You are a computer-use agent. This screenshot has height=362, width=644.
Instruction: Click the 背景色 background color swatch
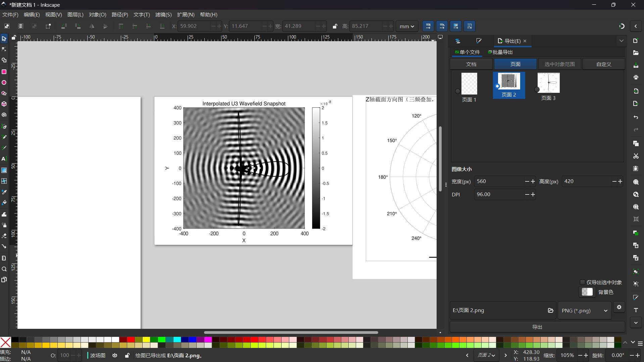pos(587,292)
